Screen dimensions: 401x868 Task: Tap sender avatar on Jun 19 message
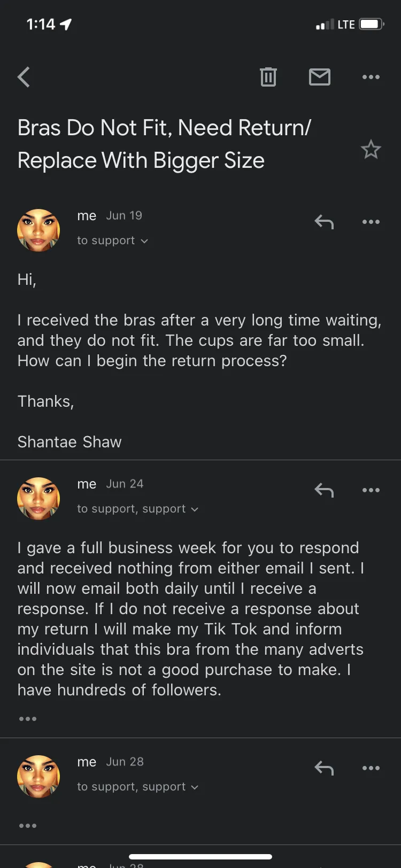tap(38, 230)
